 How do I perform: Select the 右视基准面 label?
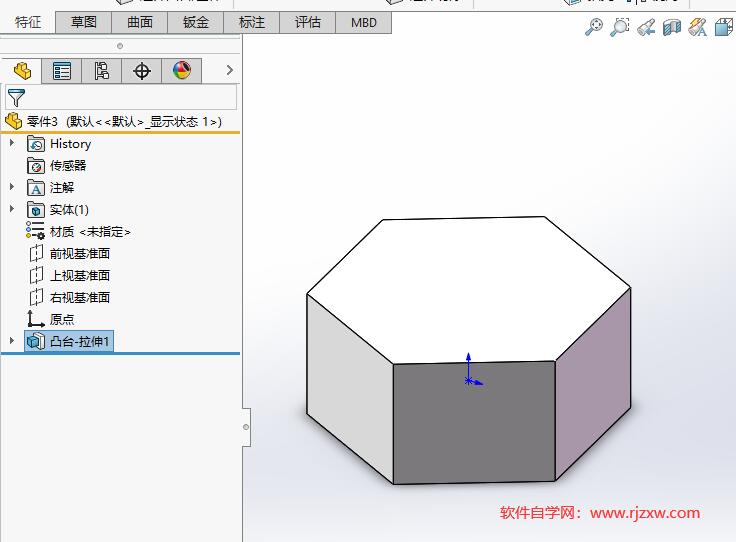coord(80,298)
